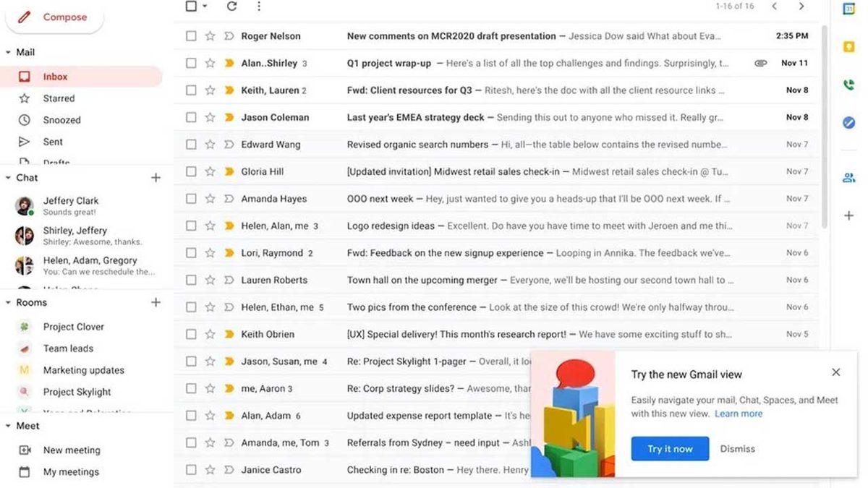Viewport: 868px width, 488px height.
Task: Open the Learn more link in the popup
Action: 738,414
